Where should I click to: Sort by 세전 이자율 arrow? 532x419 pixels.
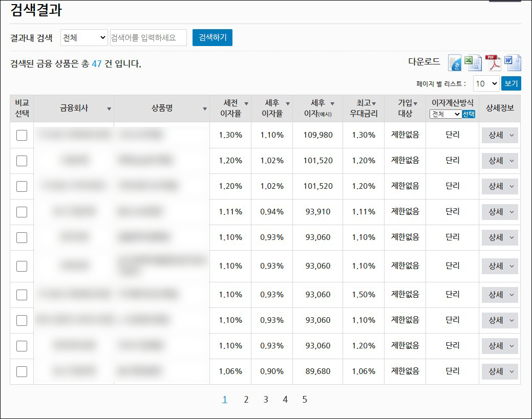tap(246, 104)
